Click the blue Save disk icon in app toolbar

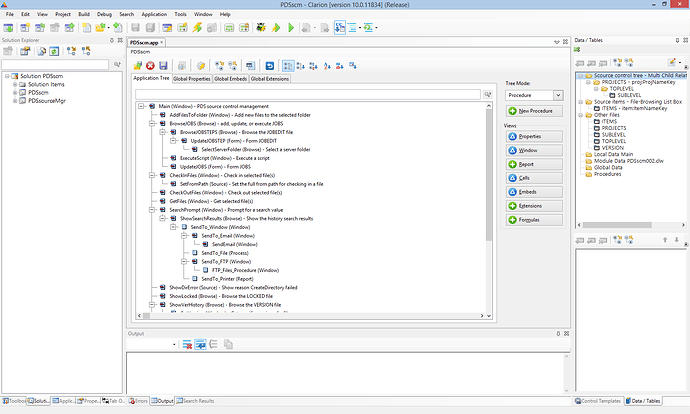tap(163, 65)
